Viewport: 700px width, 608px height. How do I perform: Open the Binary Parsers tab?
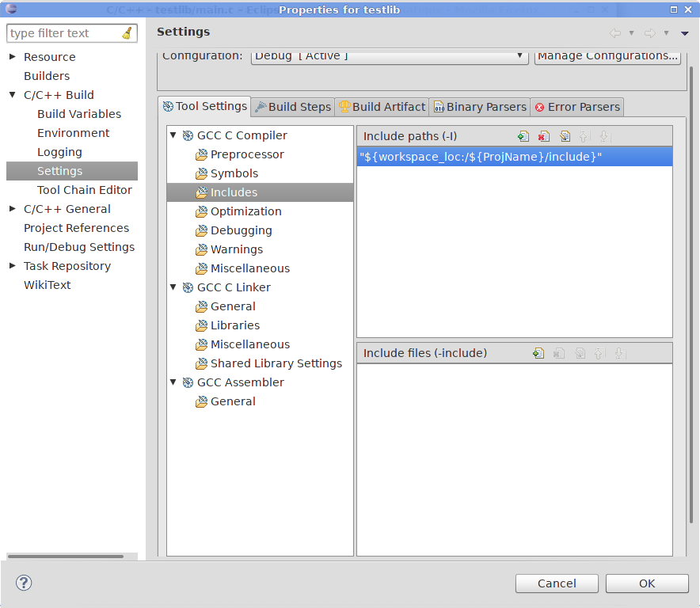click(x=479, y=107)
